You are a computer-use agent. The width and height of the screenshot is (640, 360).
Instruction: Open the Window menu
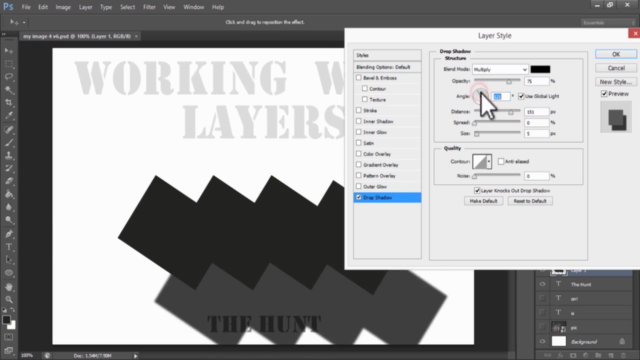click(x=193, y=7)
